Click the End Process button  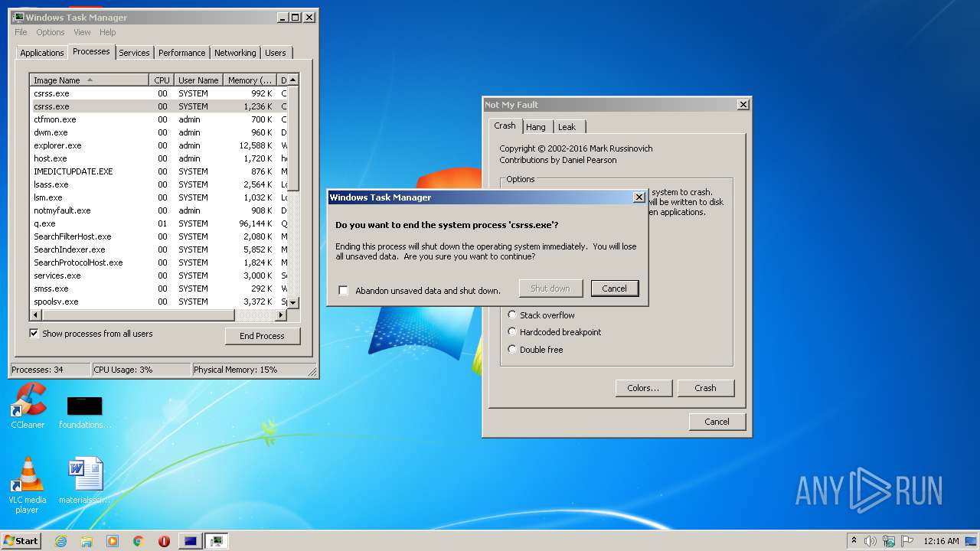263,336
